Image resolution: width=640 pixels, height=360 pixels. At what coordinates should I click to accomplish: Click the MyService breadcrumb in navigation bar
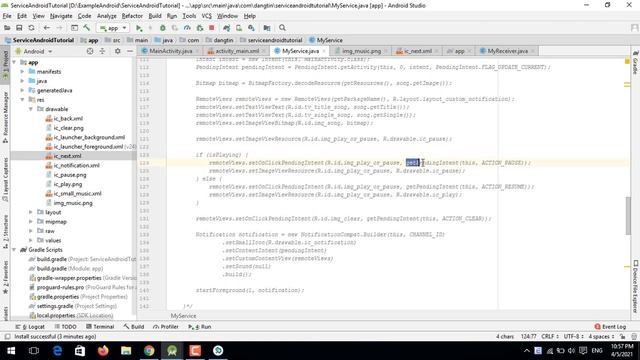click(x=326, y=40)
